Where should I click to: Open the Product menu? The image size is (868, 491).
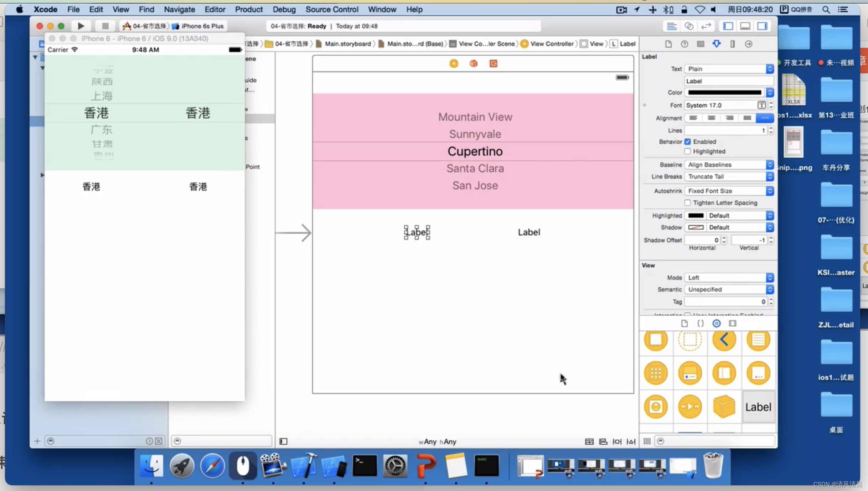[x=249, y=10]
